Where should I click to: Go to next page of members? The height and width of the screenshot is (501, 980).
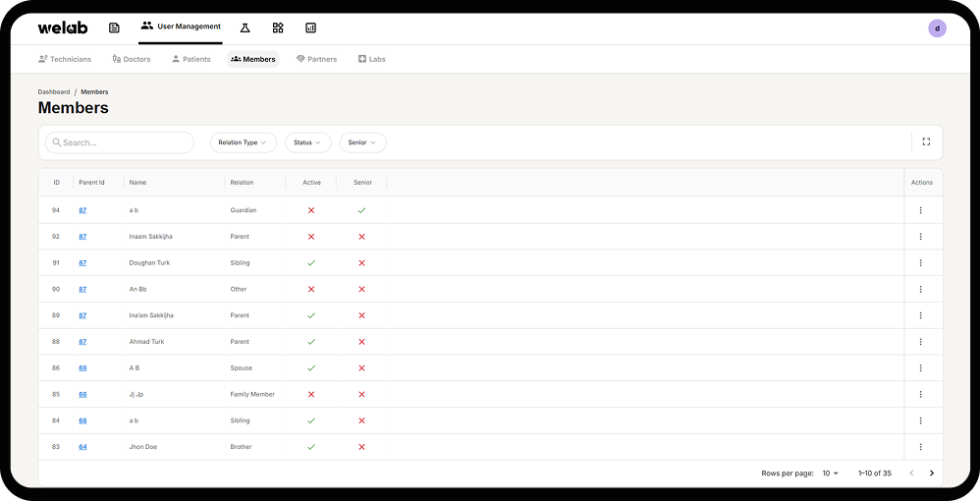(x=932, y=473)
